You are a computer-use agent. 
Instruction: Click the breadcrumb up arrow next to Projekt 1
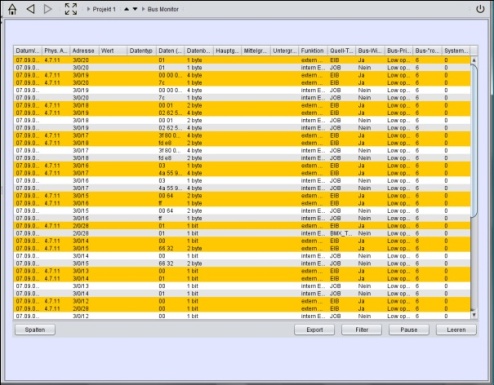(x=126, y=9)
